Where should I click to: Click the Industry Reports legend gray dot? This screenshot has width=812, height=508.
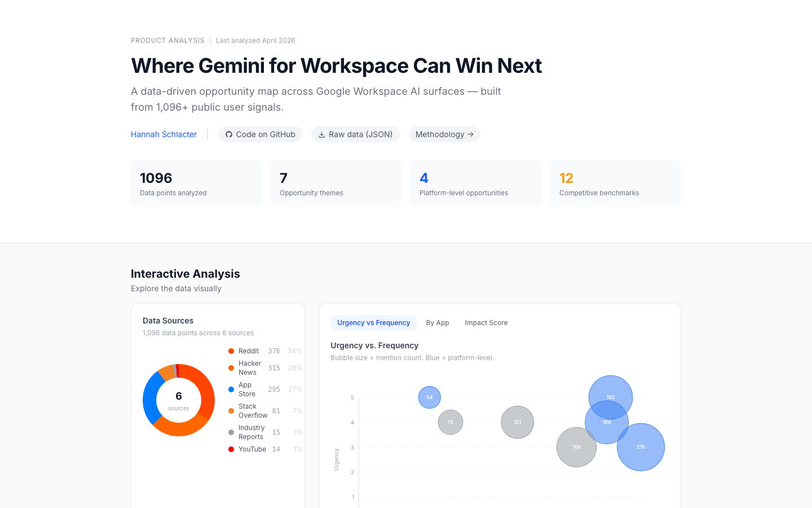tap(231, 432)
